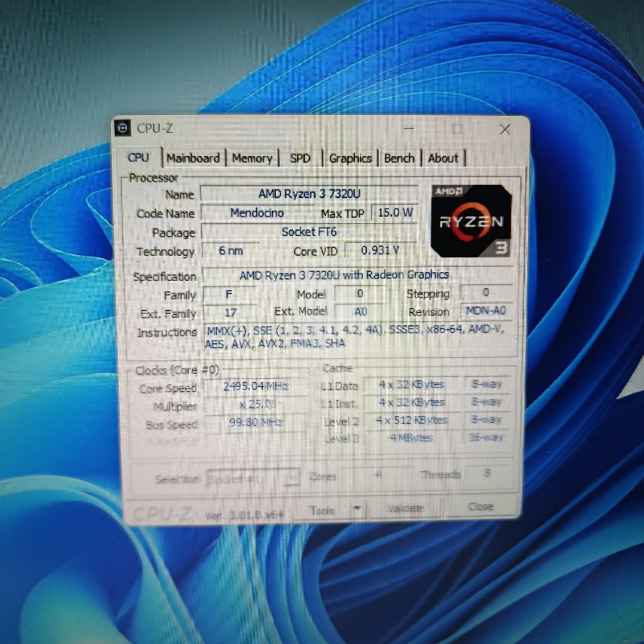Click the AMD Ryzen 3 logo badge
Image resolution: width=644 pixels, height=644 pixels.
471,221
